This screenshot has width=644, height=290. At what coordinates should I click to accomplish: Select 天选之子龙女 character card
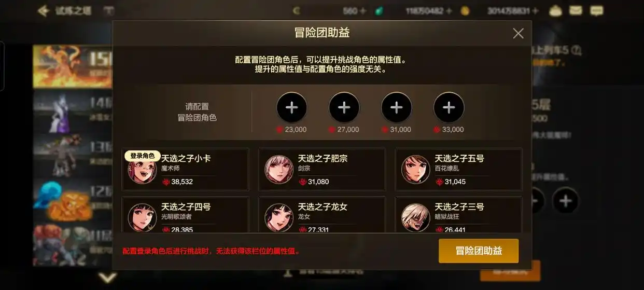click(x=322, y=214)
